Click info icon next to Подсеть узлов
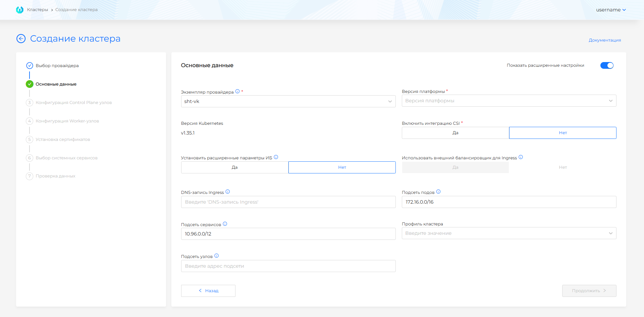The width and height of the screenshot is (644, 317). point(217,256)
